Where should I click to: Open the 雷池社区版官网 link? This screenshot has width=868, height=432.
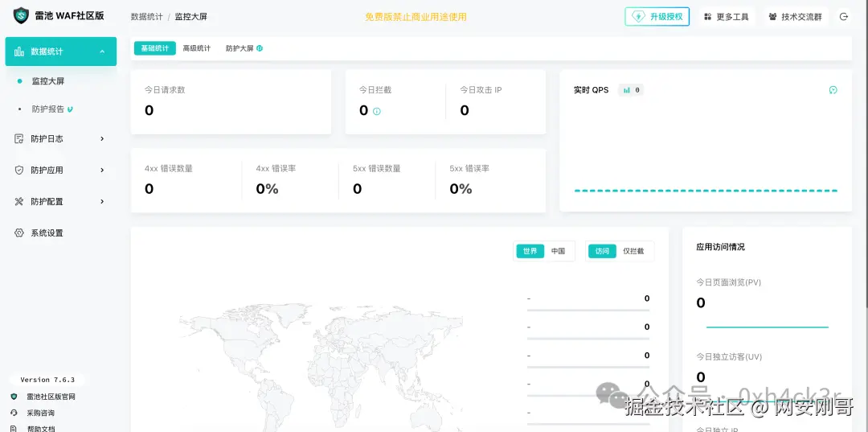51,397
